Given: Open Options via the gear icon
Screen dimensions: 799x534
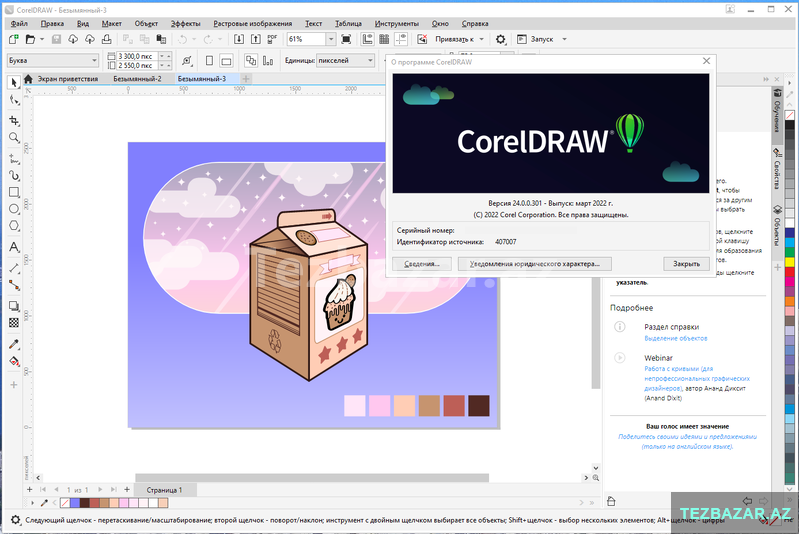Looking at the screenshot, I should 500,39.
